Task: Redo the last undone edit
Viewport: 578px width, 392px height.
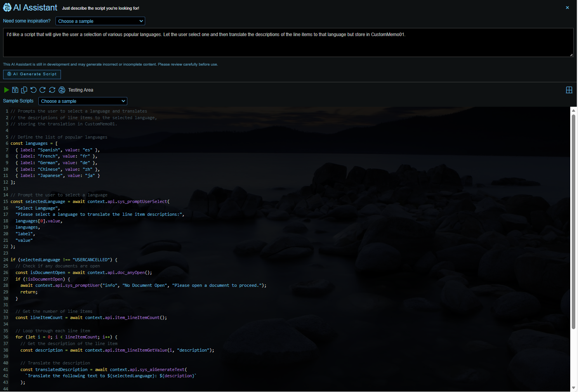Action: (x=43, y=90)
